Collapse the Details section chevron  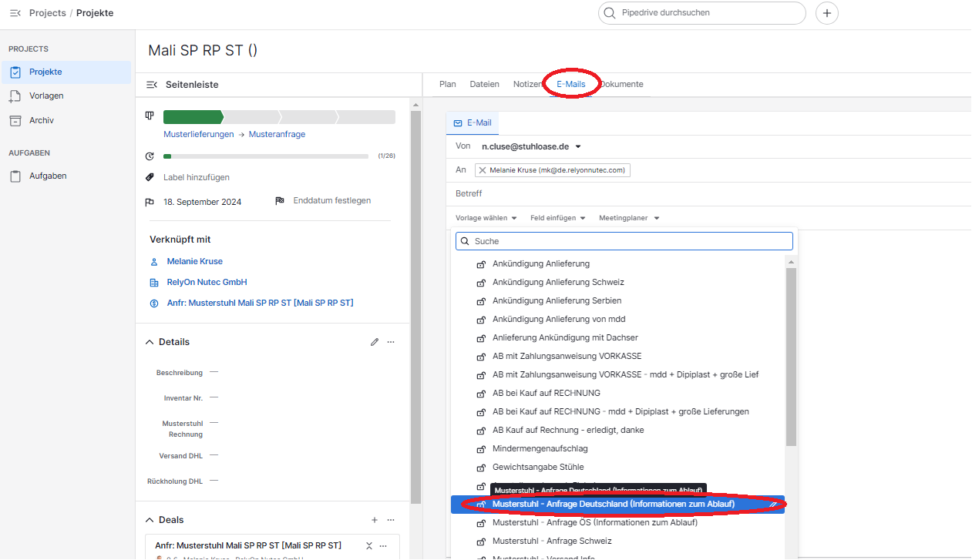point(150,342)
